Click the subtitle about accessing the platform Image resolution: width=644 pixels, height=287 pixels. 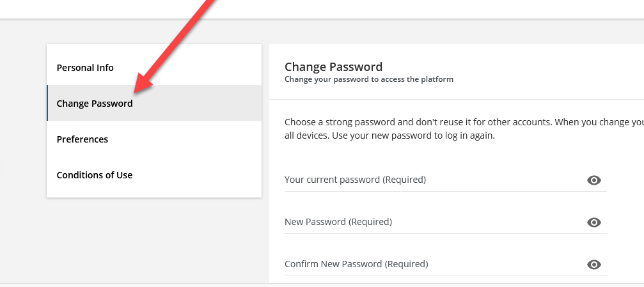[369, 79]
